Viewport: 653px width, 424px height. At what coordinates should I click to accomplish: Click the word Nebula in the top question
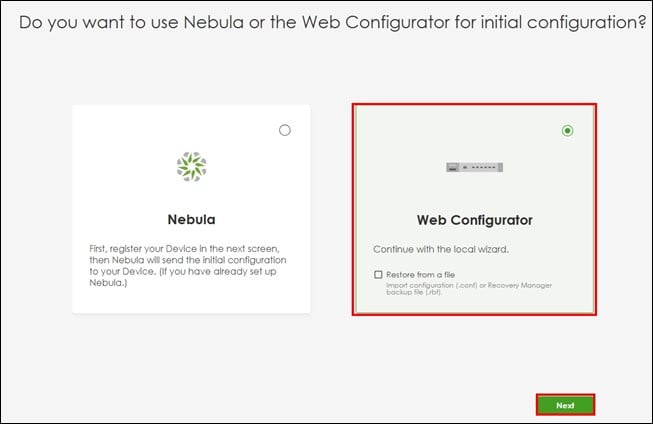(x=214, y=22)
